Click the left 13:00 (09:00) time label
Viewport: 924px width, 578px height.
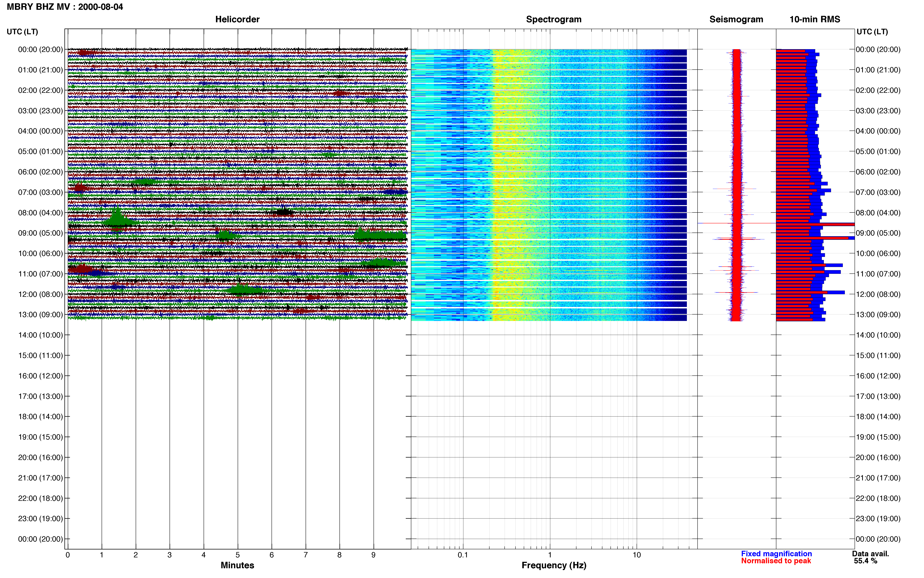[41, 314]
